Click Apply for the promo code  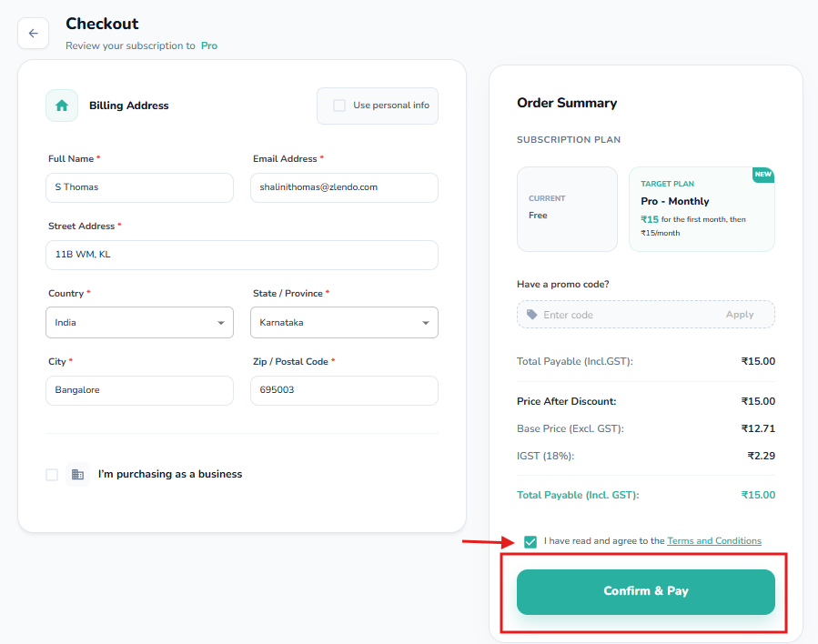[739, 315]
